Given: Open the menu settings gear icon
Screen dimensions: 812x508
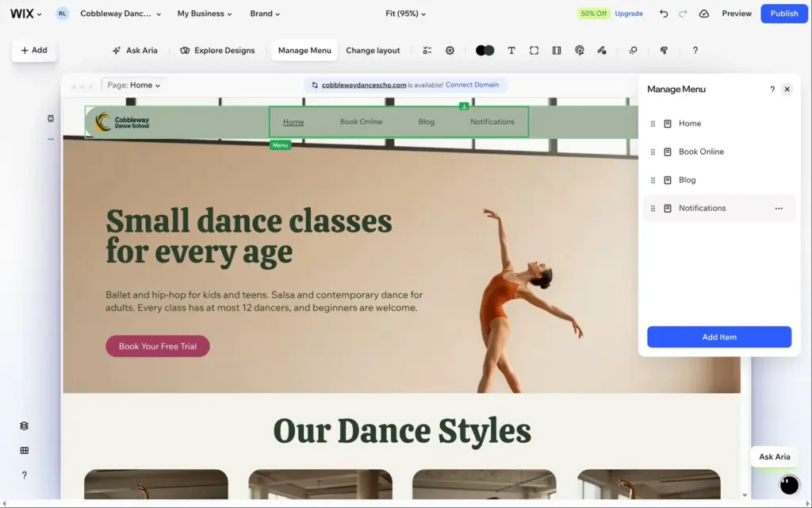Looking at the screenshot, I should pos(450,50).
